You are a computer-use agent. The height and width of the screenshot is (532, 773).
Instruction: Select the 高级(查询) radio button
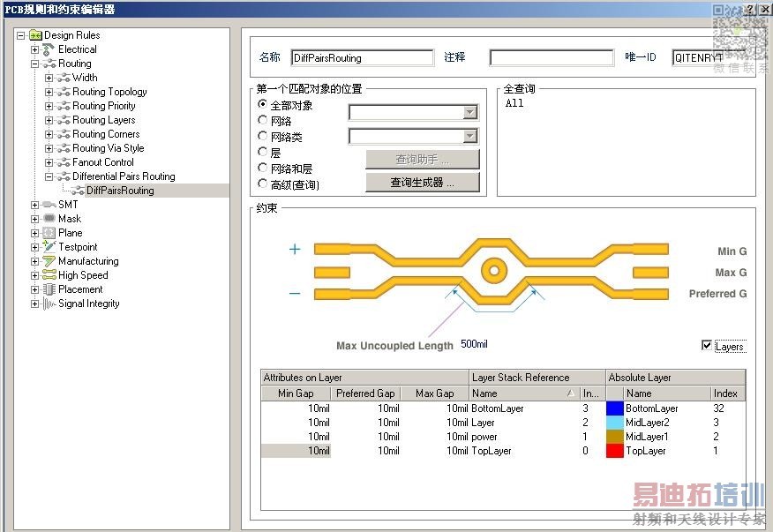pyautogui.click(x=263, y=184)
